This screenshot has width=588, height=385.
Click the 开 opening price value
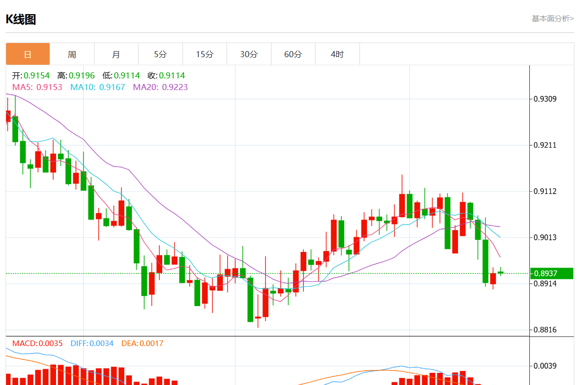point(36,76)
